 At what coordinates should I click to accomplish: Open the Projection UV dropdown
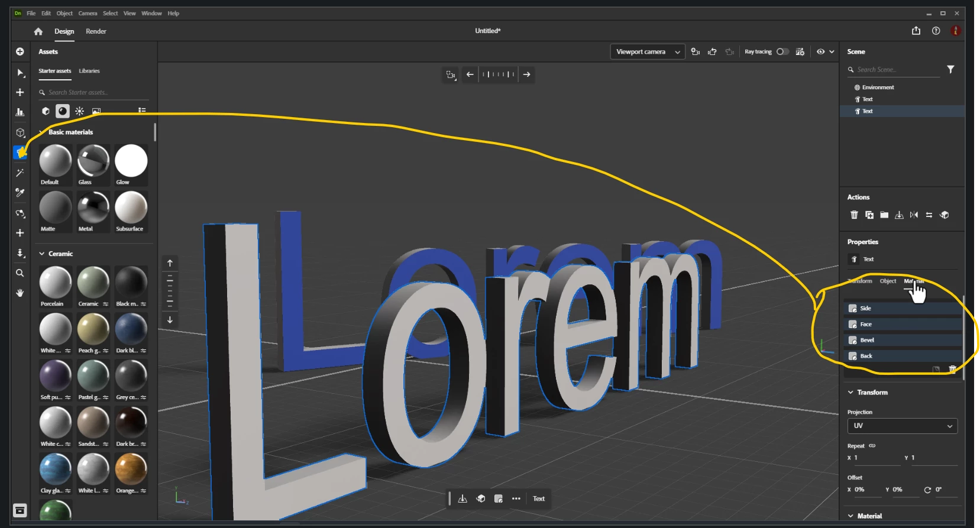(902, 426)
